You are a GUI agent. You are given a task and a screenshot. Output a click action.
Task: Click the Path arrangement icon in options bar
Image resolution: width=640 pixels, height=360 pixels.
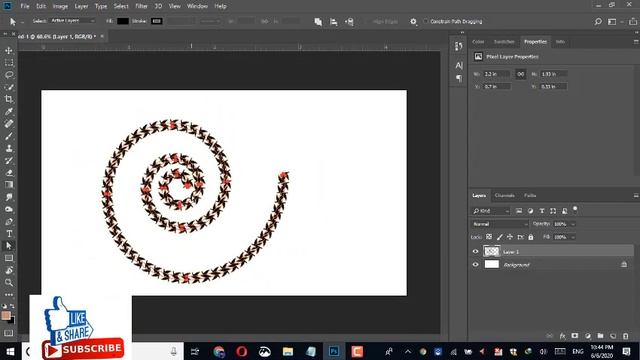pyautogui.click(x=349, y=22)
